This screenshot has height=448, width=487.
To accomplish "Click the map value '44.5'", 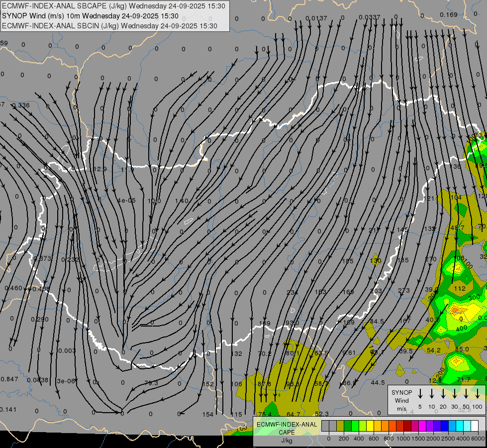I will (378, 383).
